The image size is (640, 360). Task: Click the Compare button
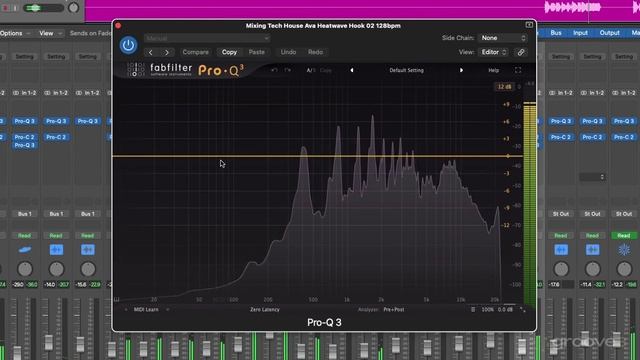tap(196, 52)
